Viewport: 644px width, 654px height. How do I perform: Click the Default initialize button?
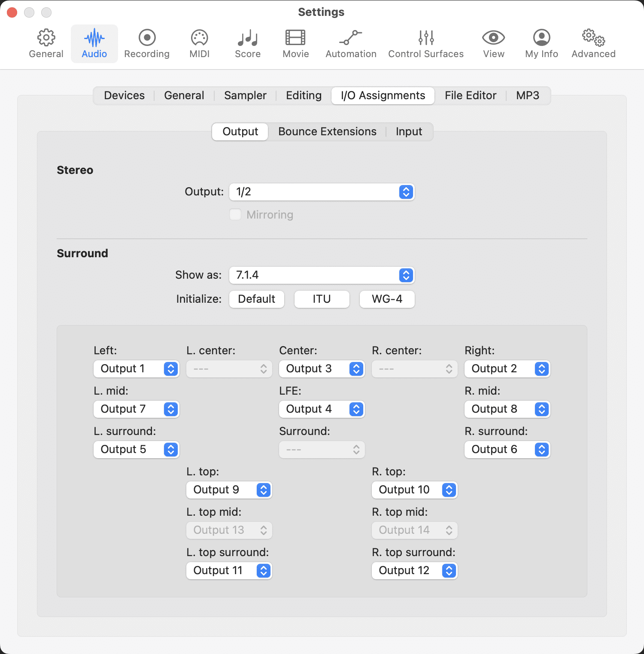point(256,299)
